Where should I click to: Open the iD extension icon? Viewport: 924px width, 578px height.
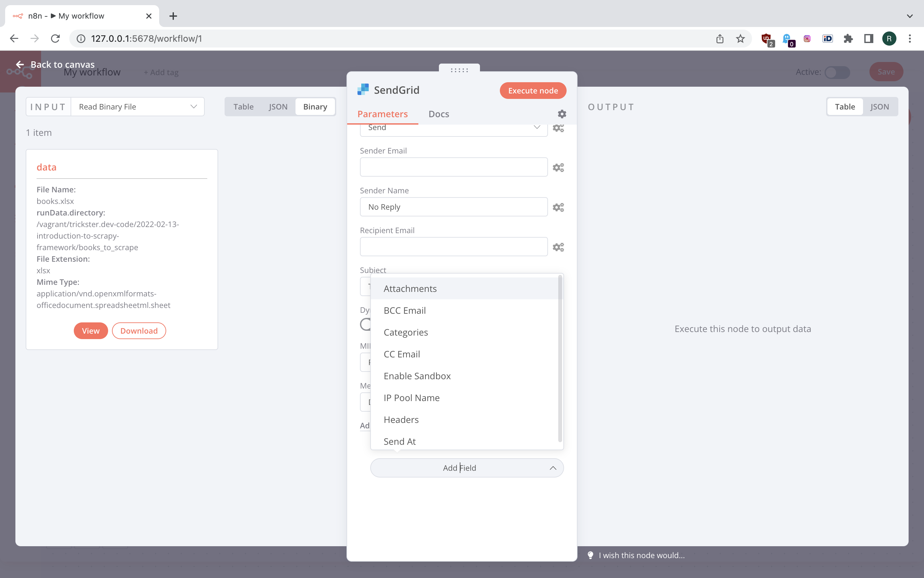pos(827,39)
